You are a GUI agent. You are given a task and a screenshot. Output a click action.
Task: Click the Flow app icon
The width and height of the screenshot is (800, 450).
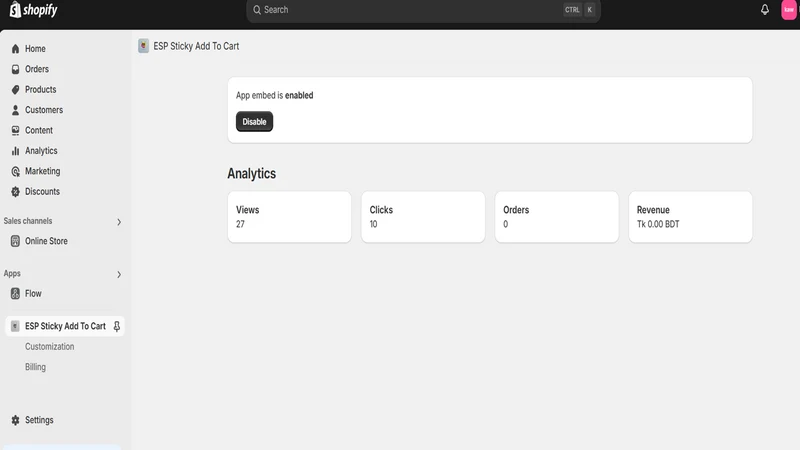click(15, 293)
